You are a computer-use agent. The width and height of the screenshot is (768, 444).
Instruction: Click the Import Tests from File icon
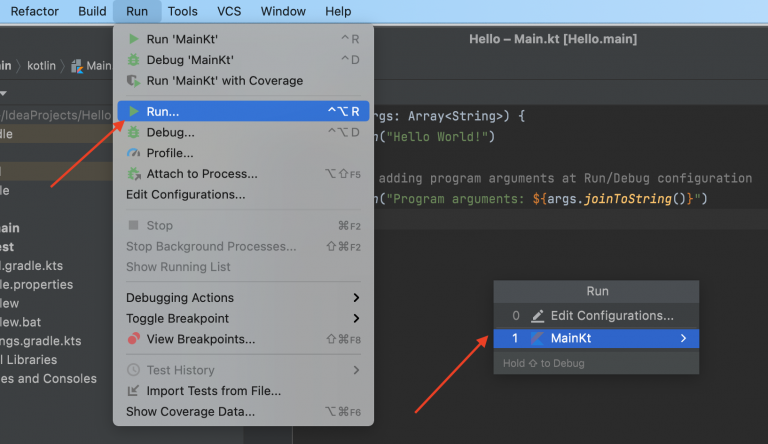133,391
